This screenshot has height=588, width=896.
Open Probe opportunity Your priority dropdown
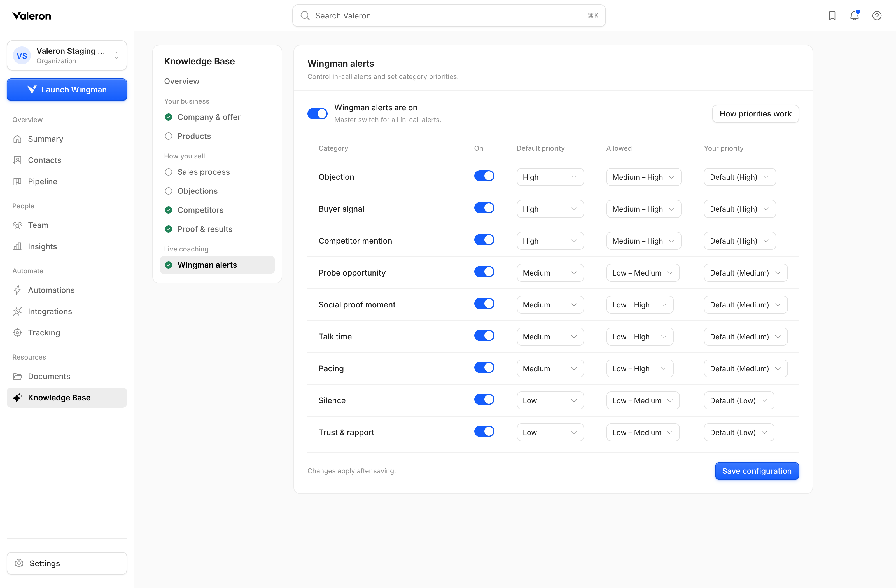pos(745,273)
